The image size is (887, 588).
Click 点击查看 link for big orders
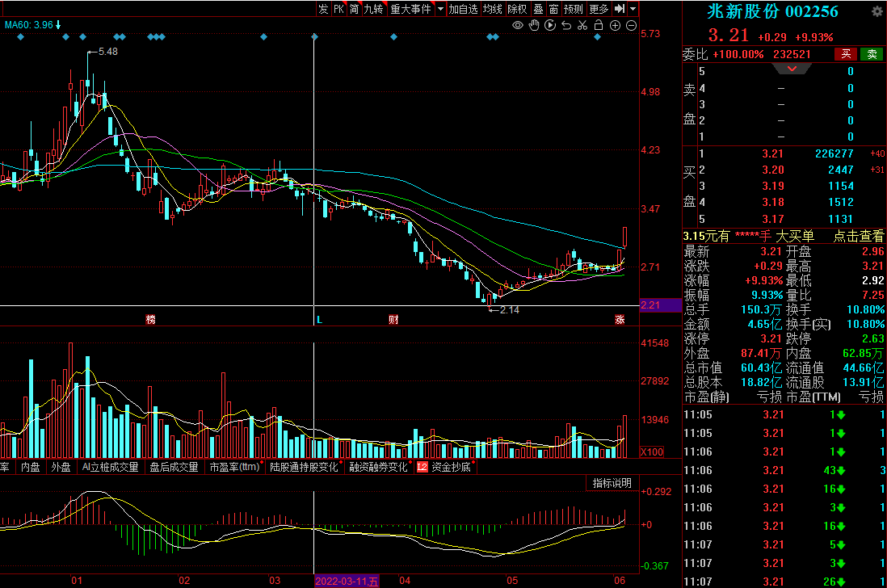859,237
